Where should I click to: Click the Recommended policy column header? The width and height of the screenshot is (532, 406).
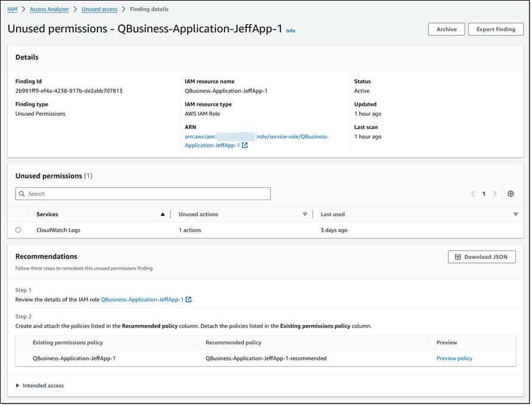(234, 343)
